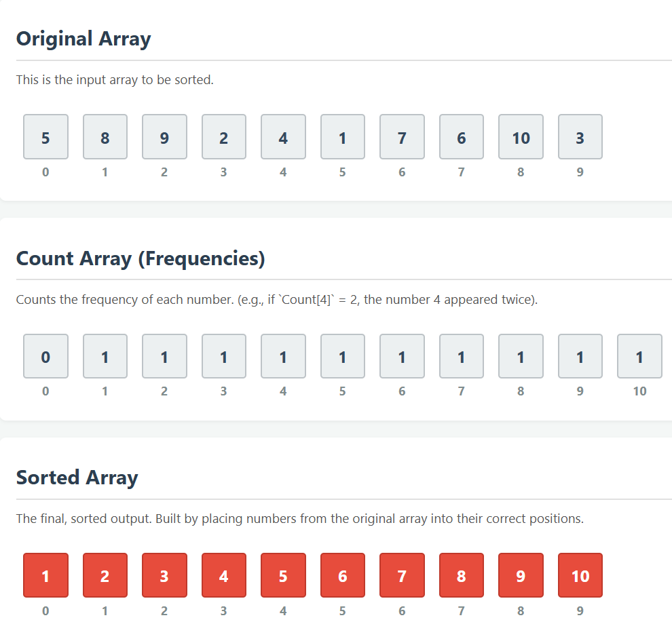Click the Original Array cell with value 8
The image size is (672, 622).
tap(105, 136)
